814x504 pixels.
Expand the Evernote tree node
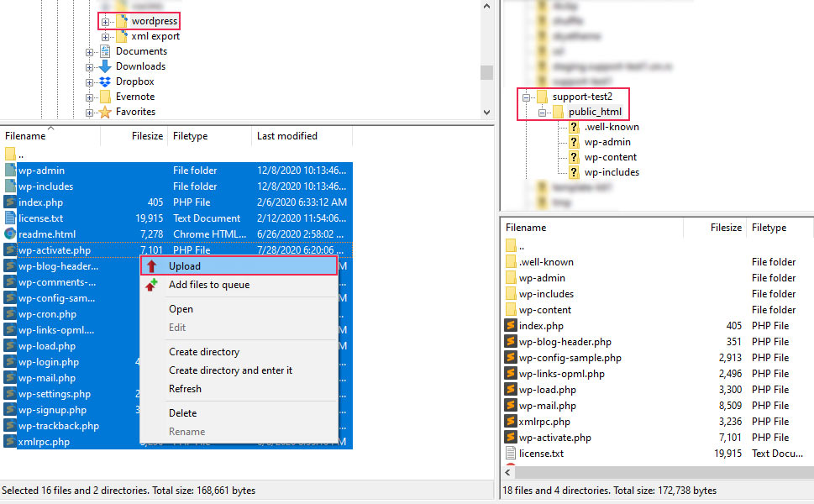click(x=89, y=97)
